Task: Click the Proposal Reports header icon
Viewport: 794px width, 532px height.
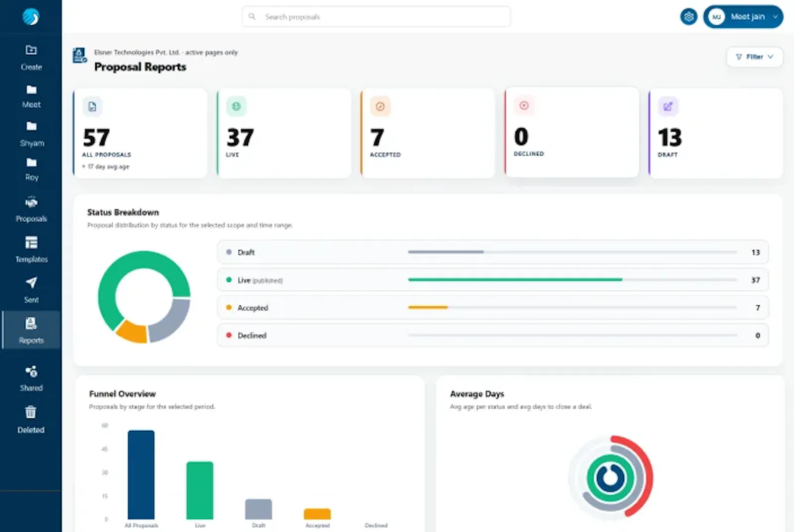Action: (79, 55)
